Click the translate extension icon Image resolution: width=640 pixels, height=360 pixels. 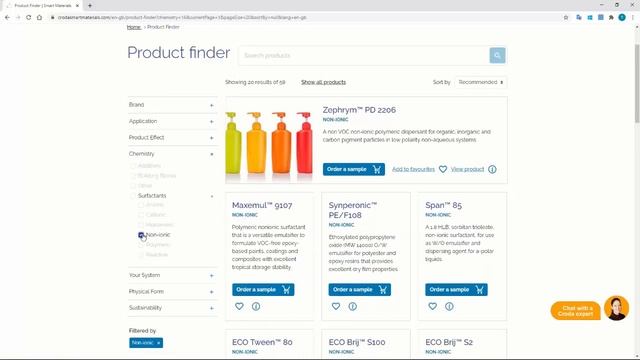[x=579, y=18]
